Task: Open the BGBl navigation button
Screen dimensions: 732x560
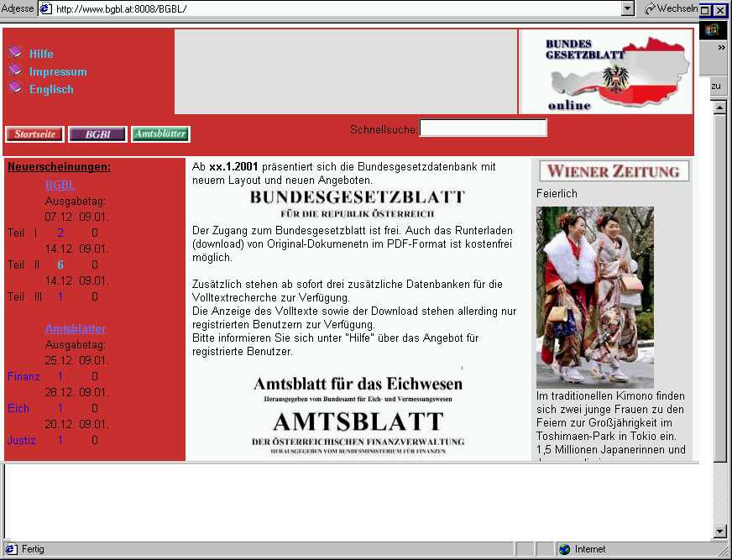Action: click(x=97, y=134)
